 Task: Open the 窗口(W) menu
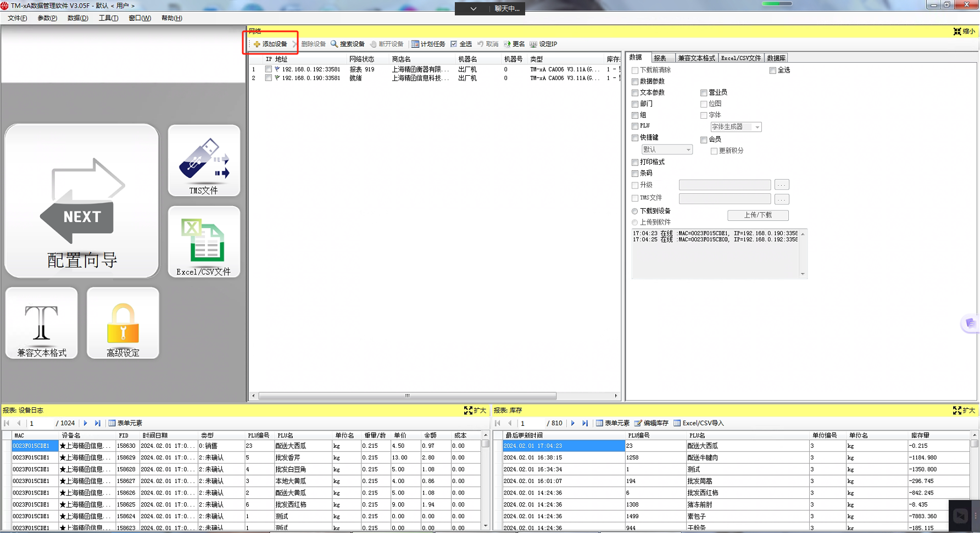click(x=140, y=18)
